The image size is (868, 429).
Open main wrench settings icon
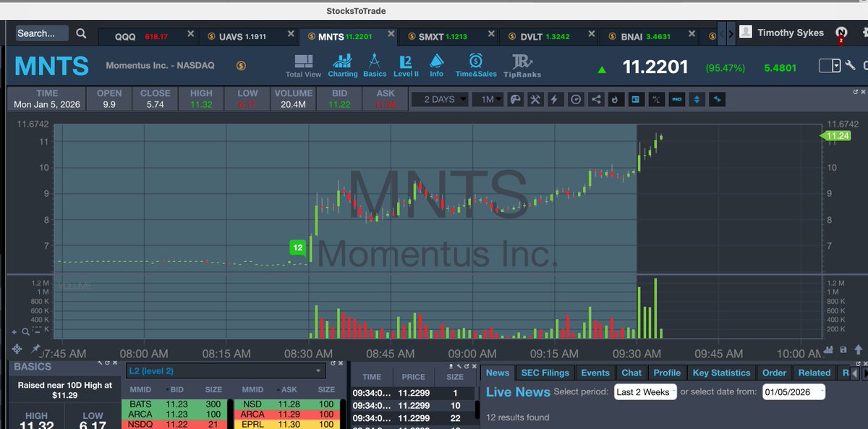(850, 66)
